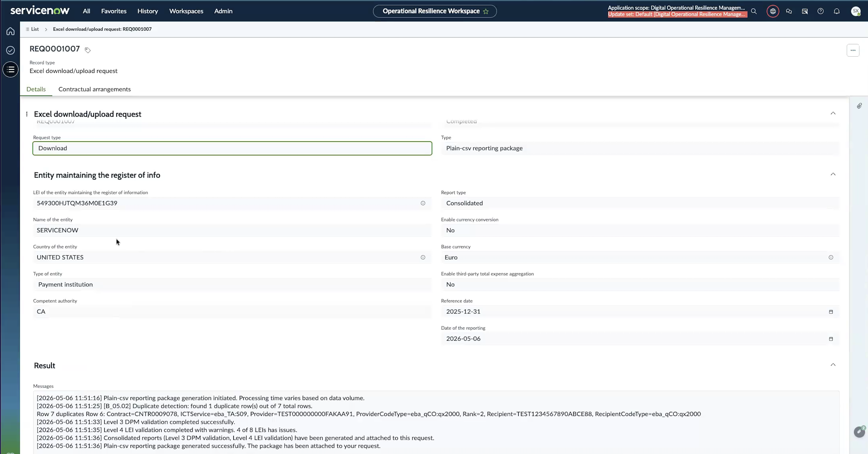Open the Report type Consolidated dropdown
This screenshot has width=868, height=454.
point(640,203)
